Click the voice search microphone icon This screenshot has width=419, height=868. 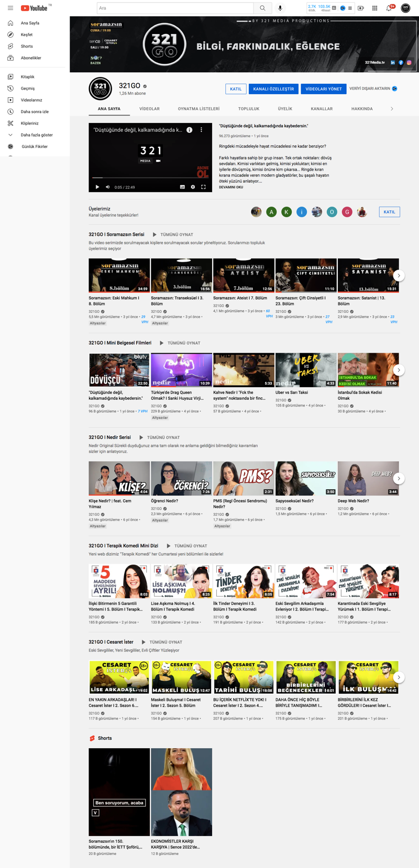(x=280, y=8)
